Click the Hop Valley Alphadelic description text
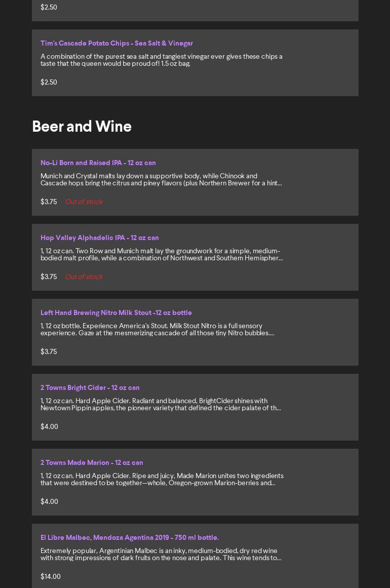Image resolution: width=390 pixels, height=588 pixels. [x=162, y=255]
